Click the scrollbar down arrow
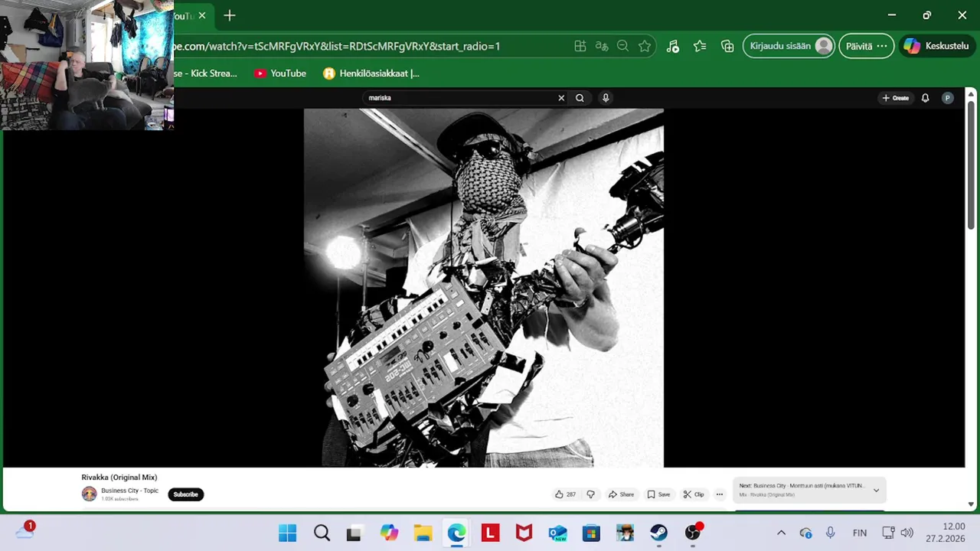980x551 pixels. click(971, 504)
